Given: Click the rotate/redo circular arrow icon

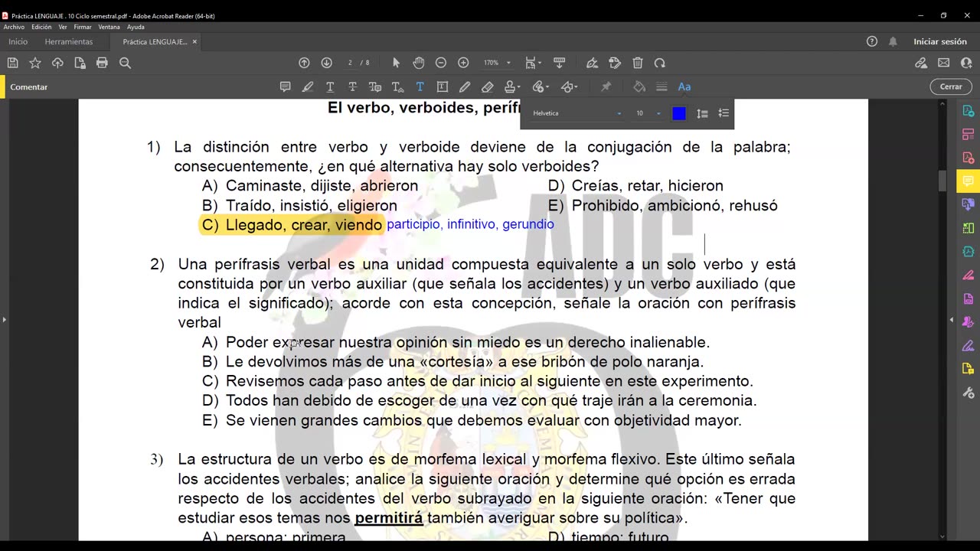Looking at the screenshot, I should click(x=660, y=63).
